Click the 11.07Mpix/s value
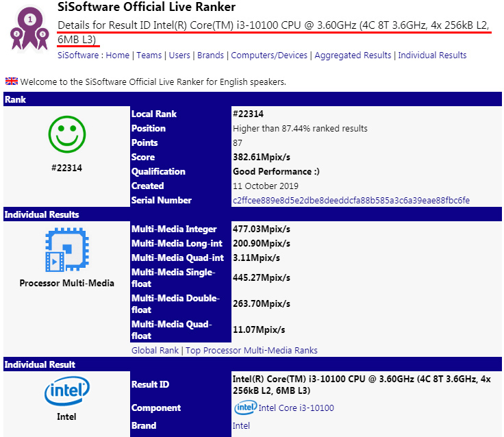Viewport: 504px width, 437px height. [259, 329]
